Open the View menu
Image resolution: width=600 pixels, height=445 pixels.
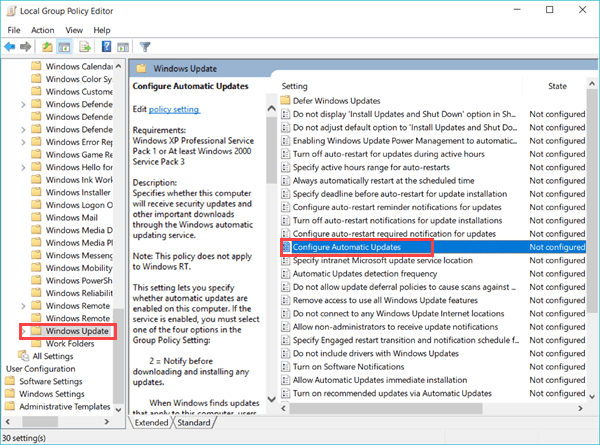click(x=74, y=30)
